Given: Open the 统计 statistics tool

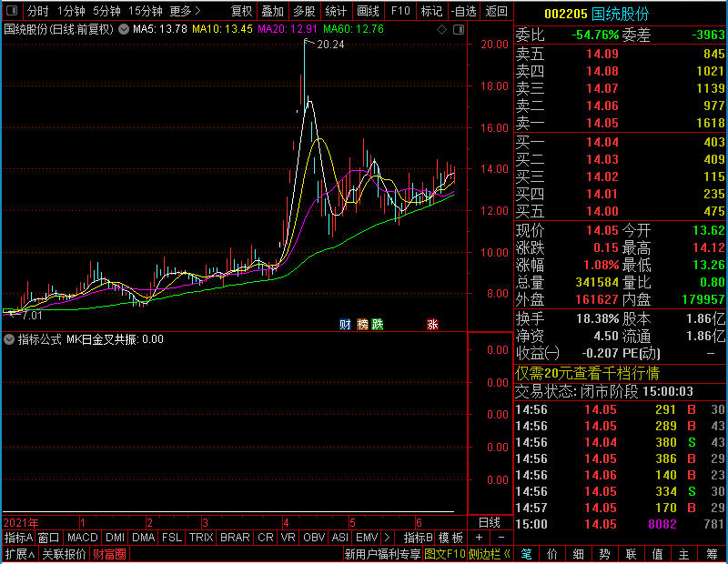Looking at the screenshot, I should pos(336,11).
